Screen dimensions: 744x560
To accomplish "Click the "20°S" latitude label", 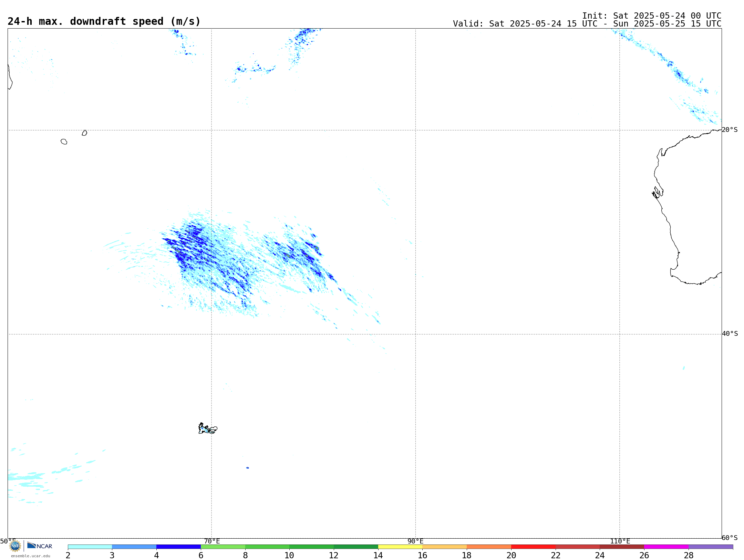I will point(730,130).
